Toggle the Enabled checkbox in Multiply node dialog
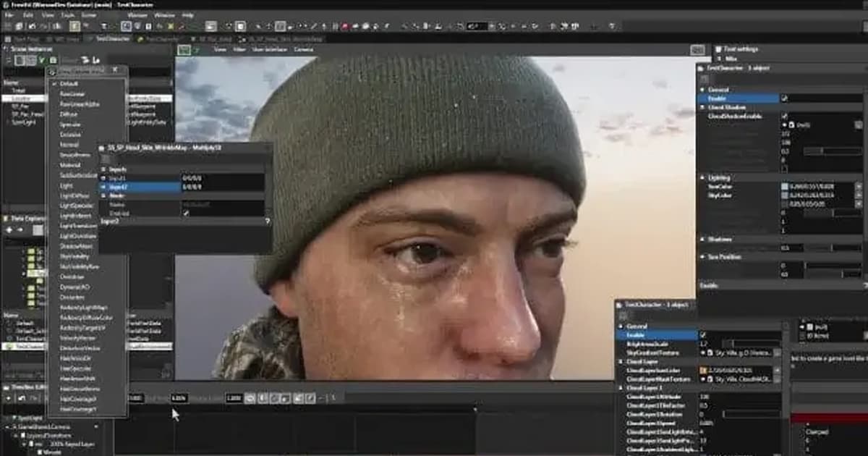 click(186, 213)
